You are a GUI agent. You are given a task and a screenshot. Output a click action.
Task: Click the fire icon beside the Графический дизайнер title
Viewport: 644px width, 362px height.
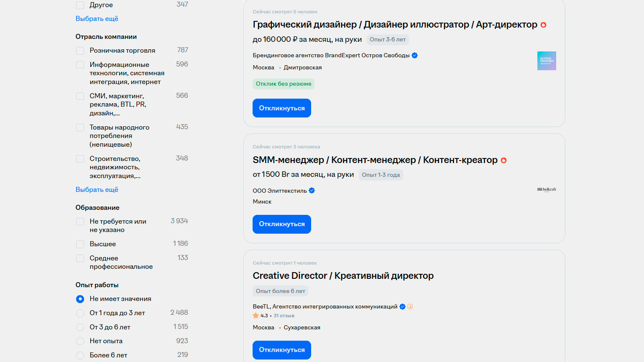[x=543, y=25]
